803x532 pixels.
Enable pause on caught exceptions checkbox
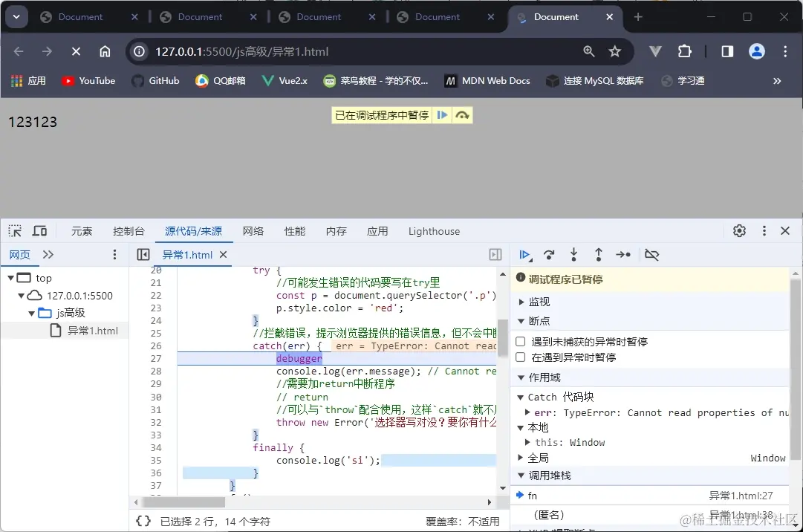pos(520,357)
